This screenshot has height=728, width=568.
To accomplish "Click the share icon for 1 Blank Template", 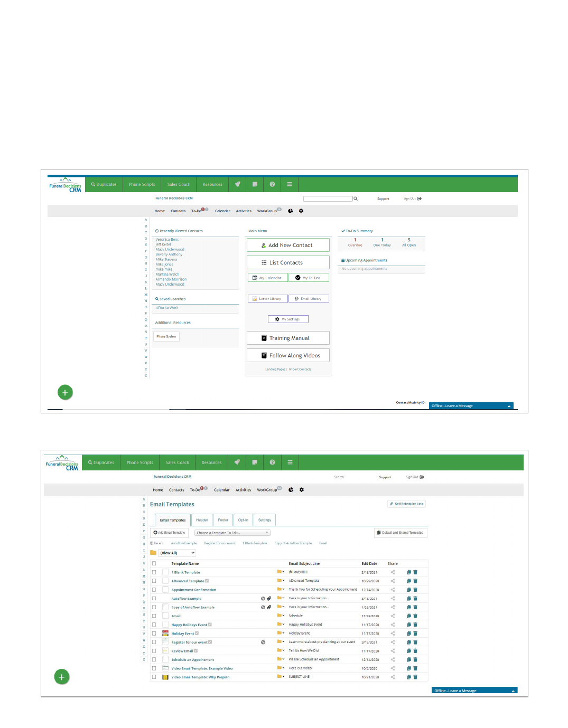I will tap(393, 572).
